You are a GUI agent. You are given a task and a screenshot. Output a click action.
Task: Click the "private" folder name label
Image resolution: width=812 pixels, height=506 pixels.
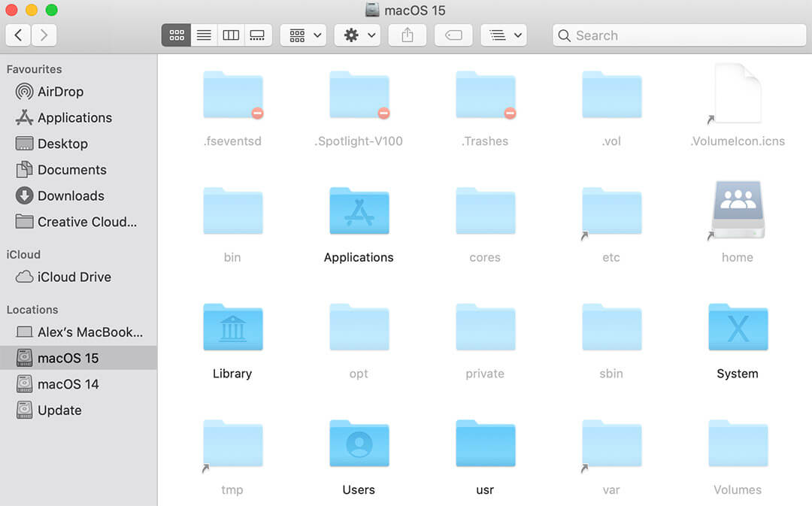pyautogui.click(x=485, y=374)
